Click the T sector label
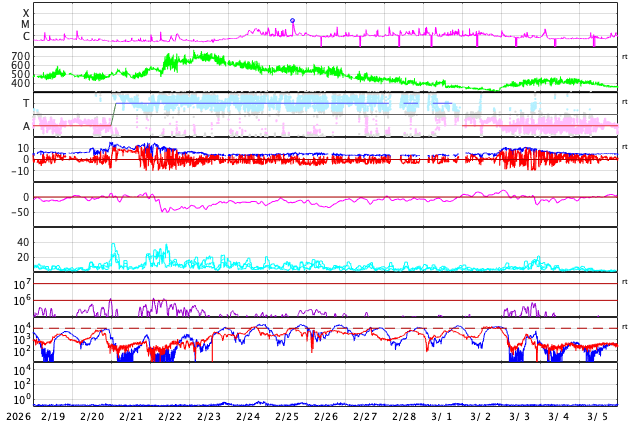This screenshot has height=424, width=634. [26, 104]
